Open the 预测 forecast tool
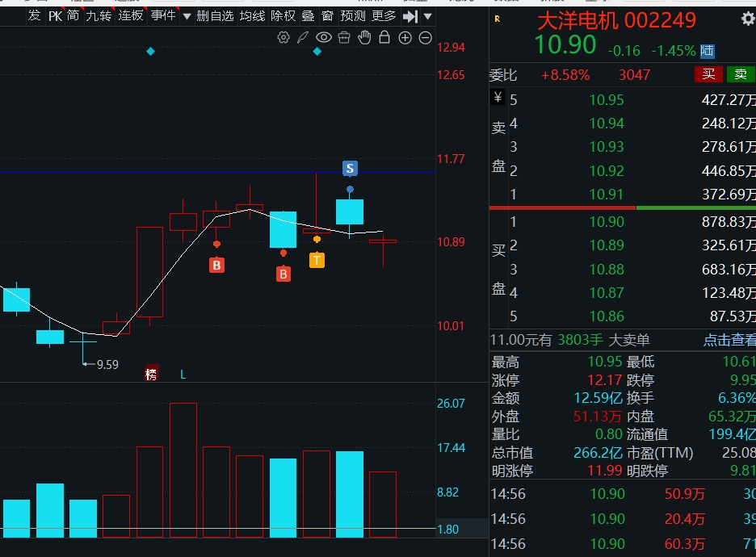Viewport: 756px width, 557px height. pyautogui.click(x=353, y=16)
